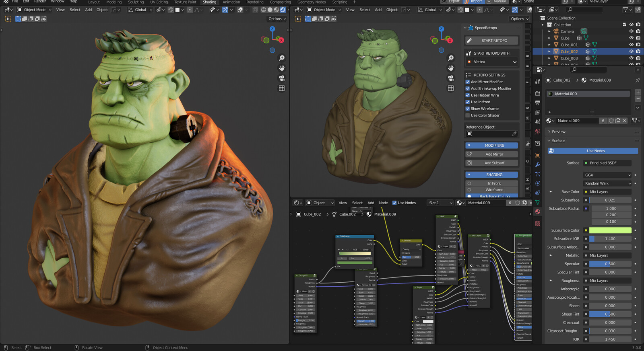Toggle Use Nodes checkbox in node editor
Image resolution: width=644 pixels, height=351 pixels.
(x=394, y=203)
